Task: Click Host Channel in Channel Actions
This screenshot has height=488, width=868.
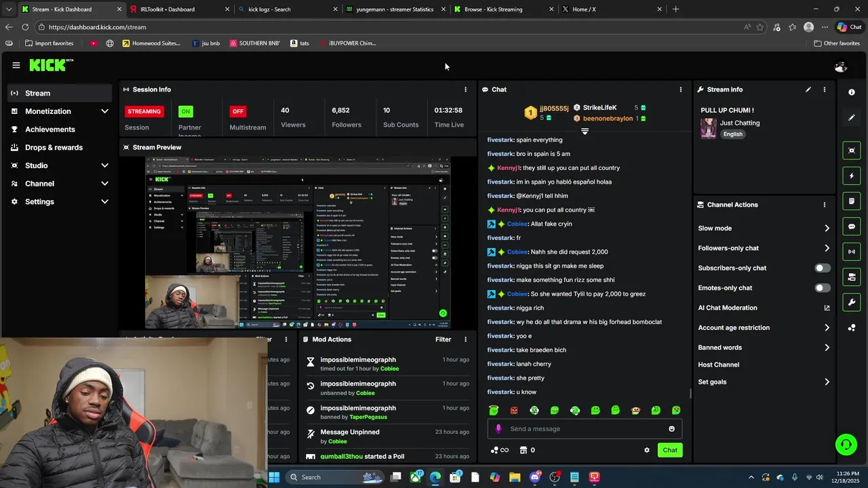Action: pyautogui.click(x=719, y=365)
